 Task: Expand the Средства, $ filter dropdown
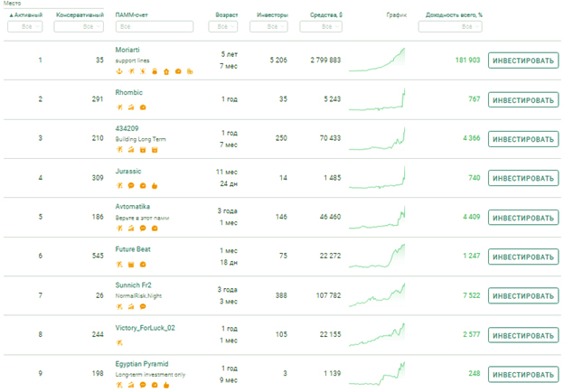(320, 27)
